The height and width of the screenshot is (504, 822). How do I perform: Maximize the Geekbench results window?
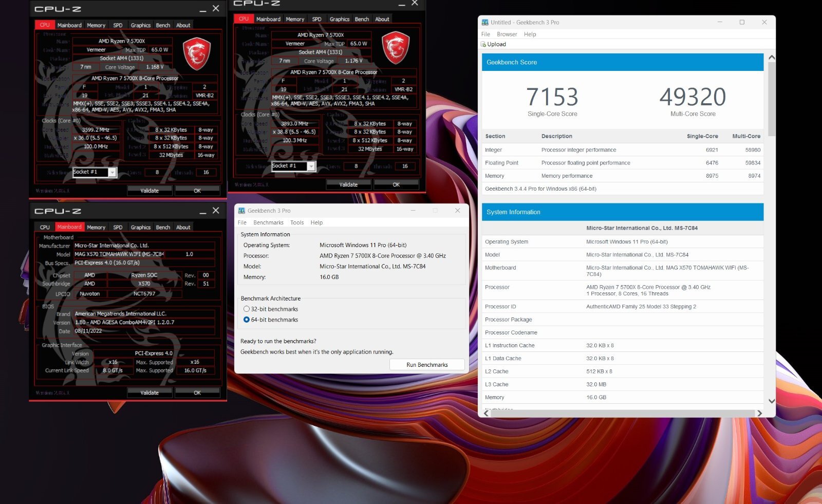pos(742,22)
